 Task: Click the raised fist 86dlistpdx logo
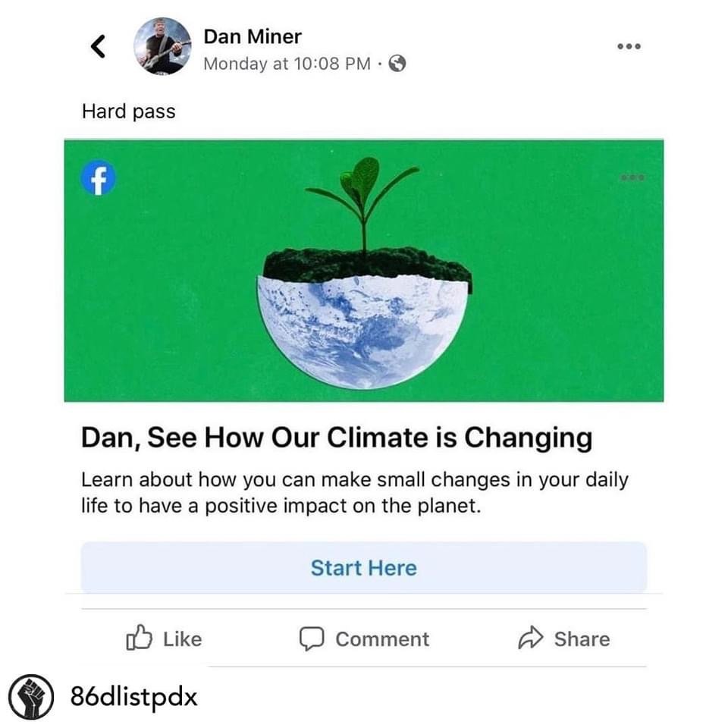(x=30, y=697)
